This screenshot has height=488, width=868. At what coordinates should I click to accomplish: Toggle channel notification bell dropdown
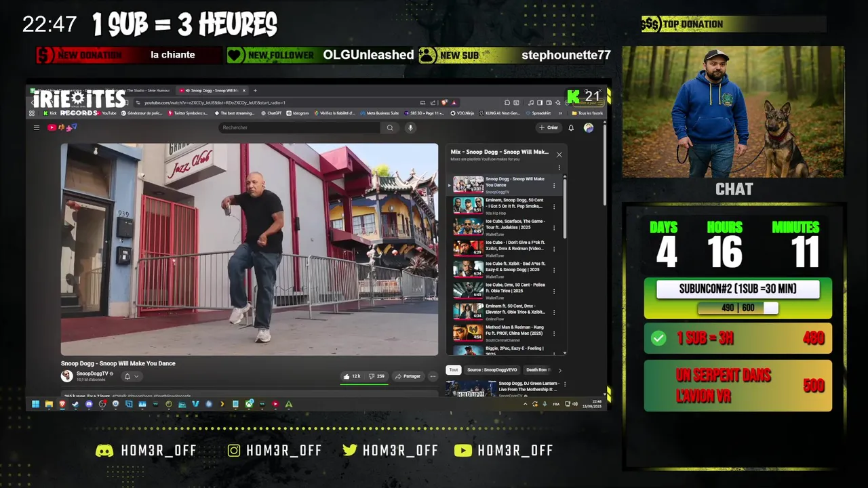click(x=131, y=376)
